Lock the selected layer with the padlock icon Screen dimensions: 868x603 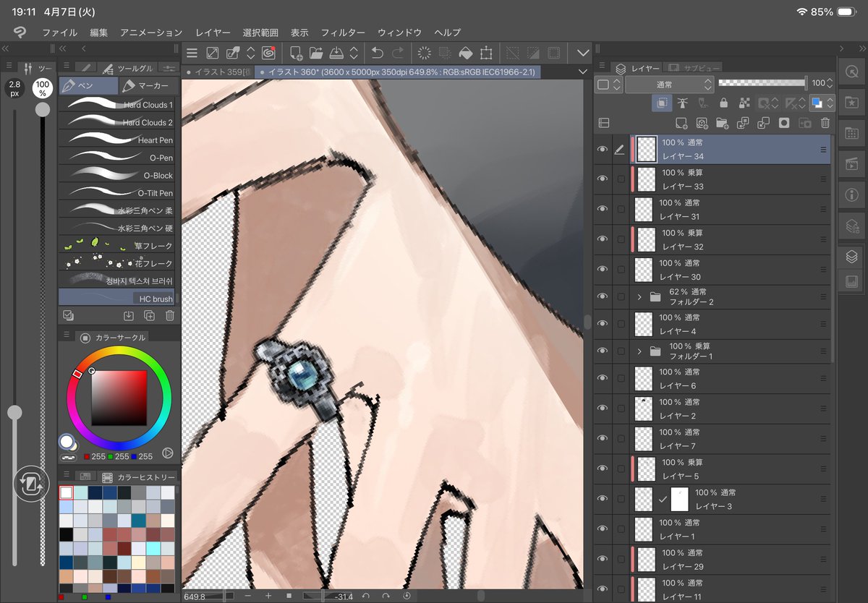pos(723,103)
